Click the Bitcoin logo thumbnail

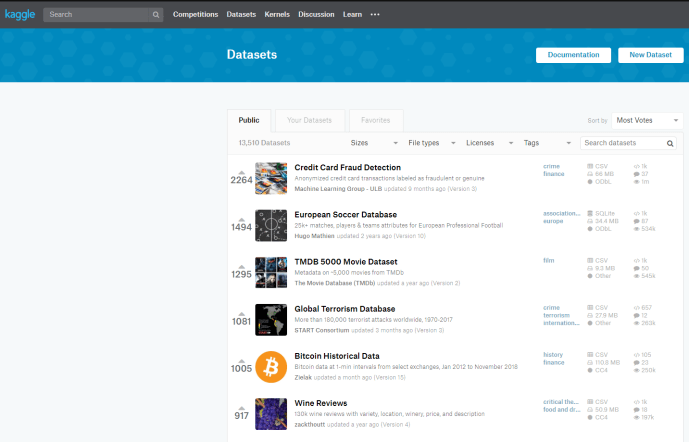point(271,367)
